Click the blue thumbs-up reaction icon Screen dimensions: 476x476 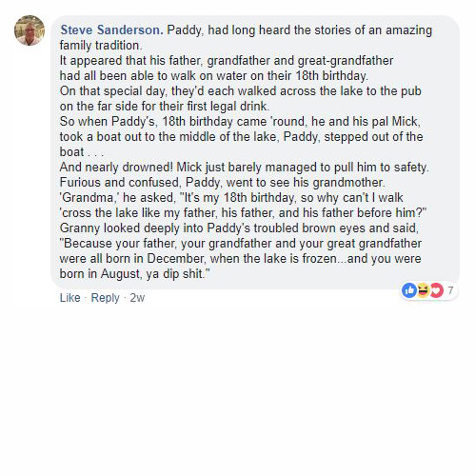pos(409,290)
